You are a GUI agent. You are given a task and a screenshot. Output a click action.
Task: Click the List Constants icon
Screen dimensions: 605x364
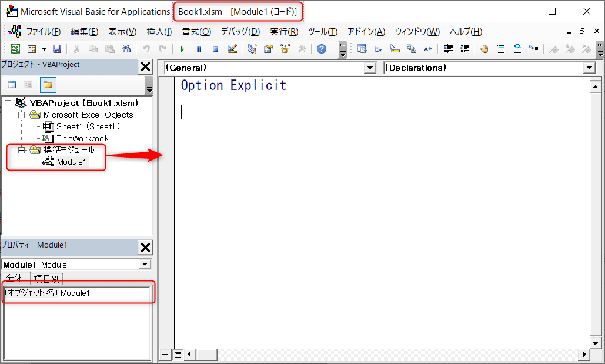(x=378, y=49)
